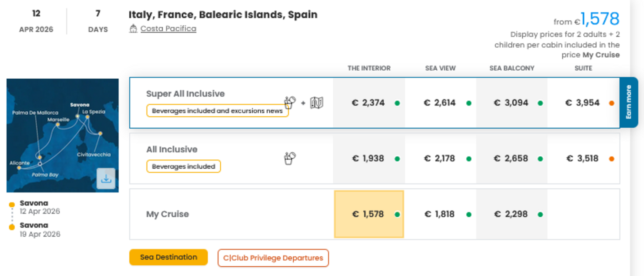This screenshot has width=644, height=276.
Task: Toggle the green dot beside the €1,818 Sea View price
Action: pyautogui.click(x=469, y=214)
